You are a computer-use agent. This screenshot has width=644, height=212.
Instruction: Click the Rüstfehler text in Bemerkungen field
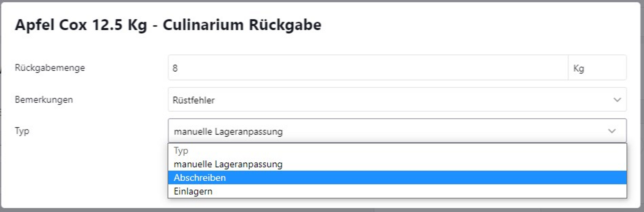tap(194, 100)
